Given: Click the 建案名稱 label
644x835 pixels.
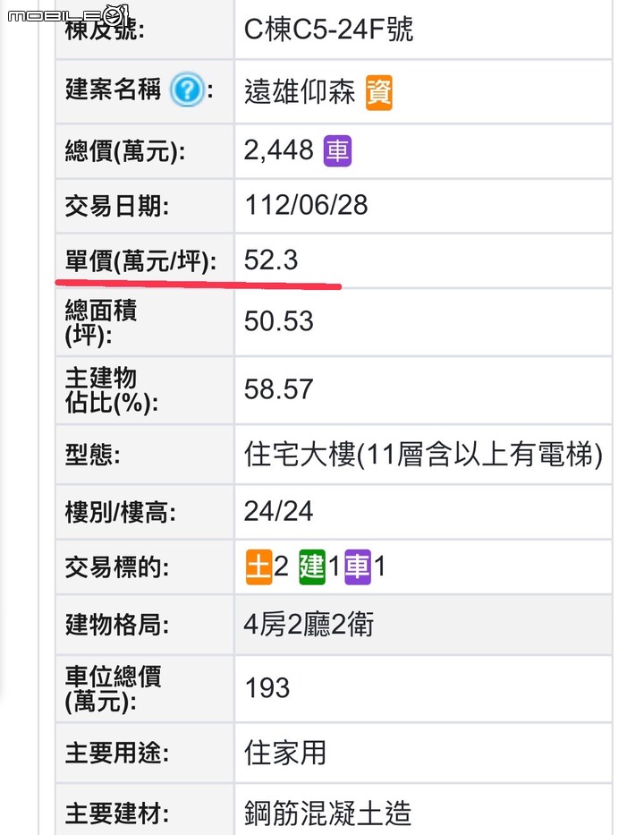Looking at the screenshot, I should pos(113,89).
